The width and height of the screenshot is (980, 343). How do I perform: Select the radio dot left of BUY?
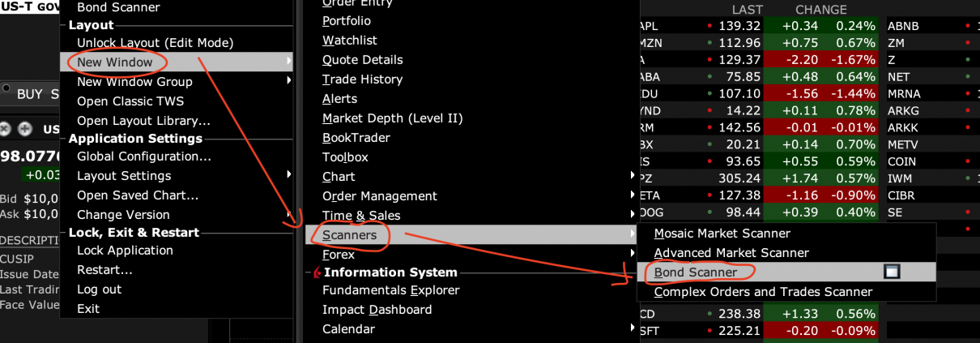click(x=6, y=88)
